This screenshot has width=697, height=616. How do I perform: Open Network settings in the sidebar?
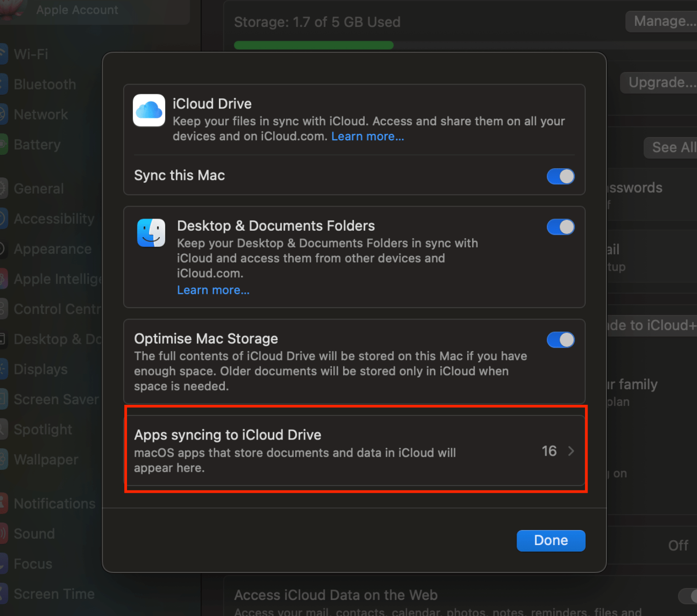pyautogui.click(x=41, y=114)
